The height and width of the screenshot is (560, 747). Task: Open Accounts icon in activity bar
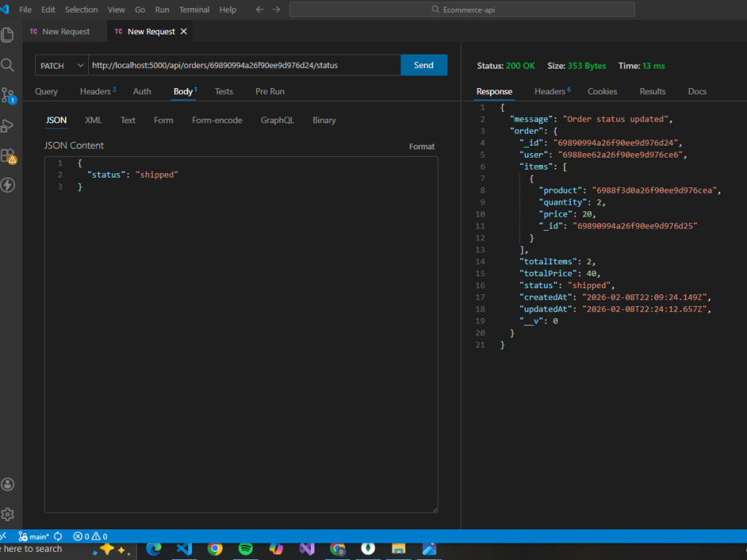(7, 485)
